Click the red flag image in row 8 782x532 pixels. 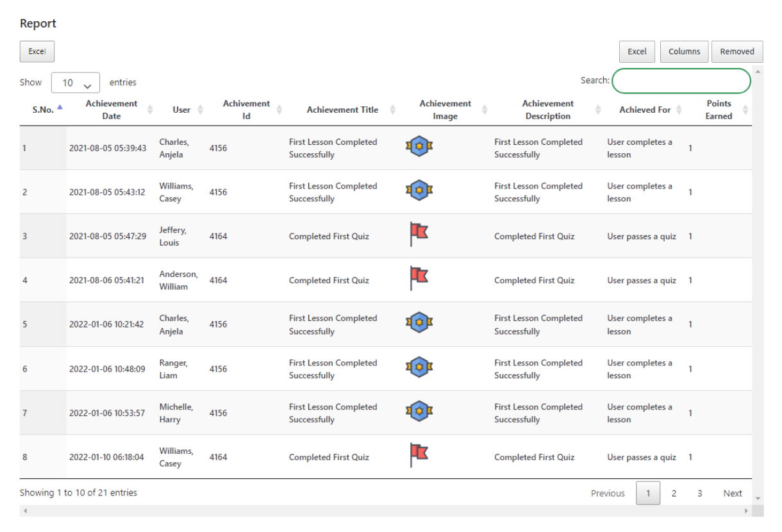pos(419,456)
